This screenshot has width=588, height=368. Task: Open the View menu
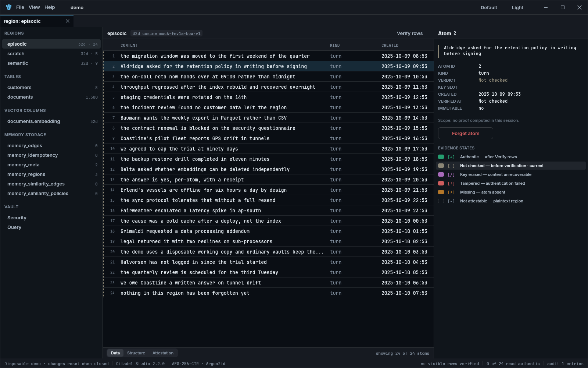[34, 7]
